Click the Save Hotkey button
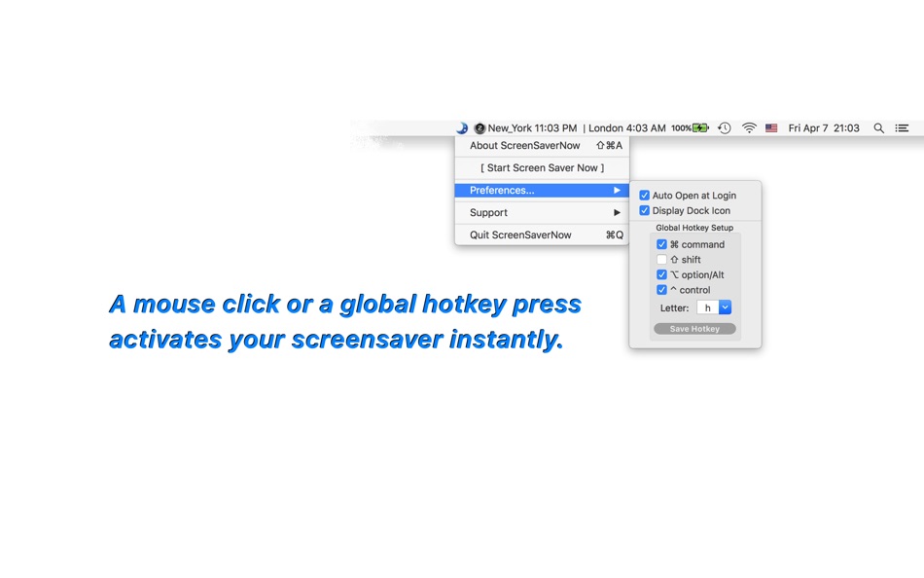The image size is (924, 578). [694, 329]
